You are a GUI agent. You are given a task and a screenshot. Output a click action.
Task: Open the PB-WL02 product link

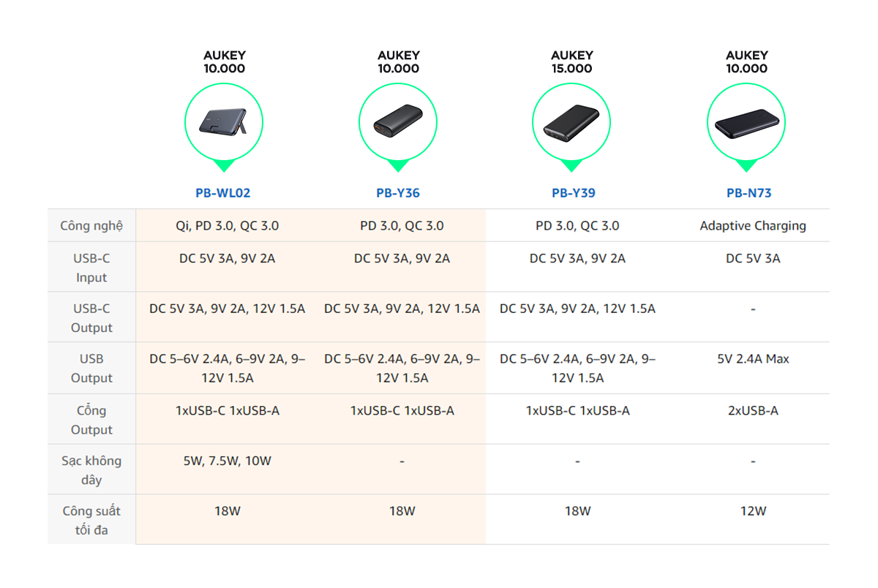(223, 193)
